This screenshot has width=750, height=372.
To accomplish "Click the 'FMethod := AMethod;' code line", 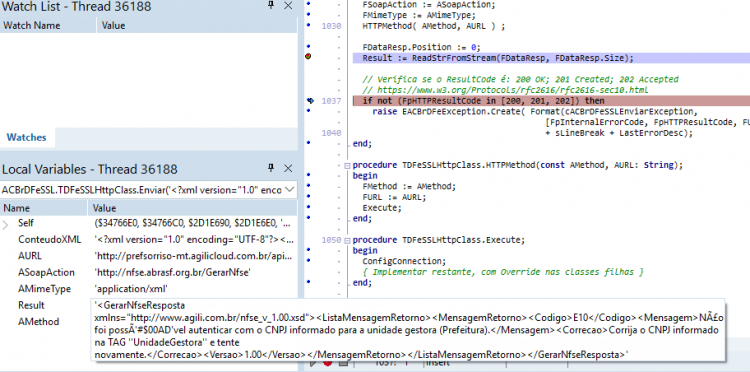I will (x=409, y=186).
